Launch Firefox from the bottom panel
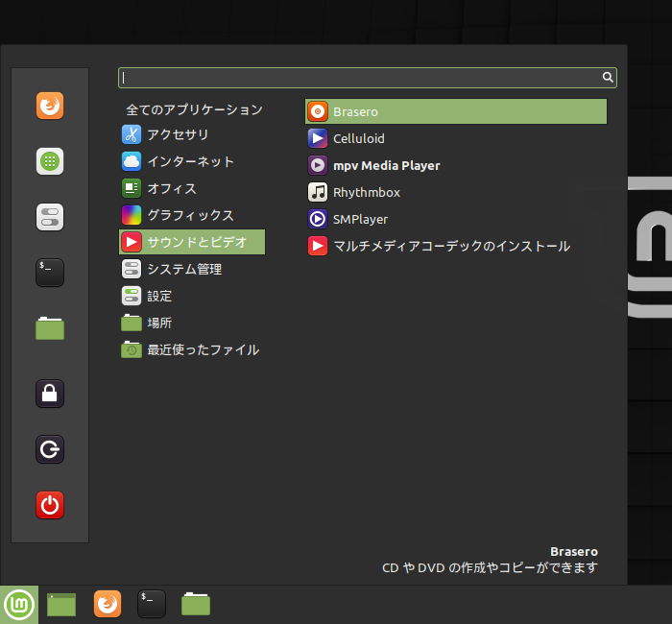Screen dimensions: 672x624 (x=108, y=604)
